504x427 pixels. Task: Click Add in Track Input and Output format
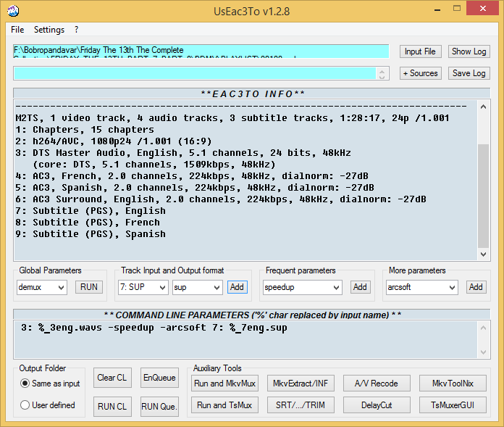(x=238, y=287)
